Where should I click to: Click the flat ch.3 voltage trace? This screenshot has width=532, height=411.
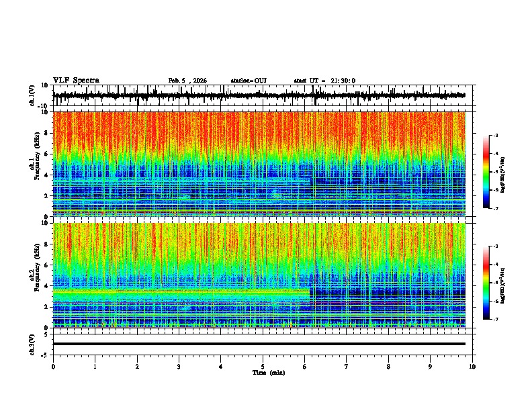point(259,344)
